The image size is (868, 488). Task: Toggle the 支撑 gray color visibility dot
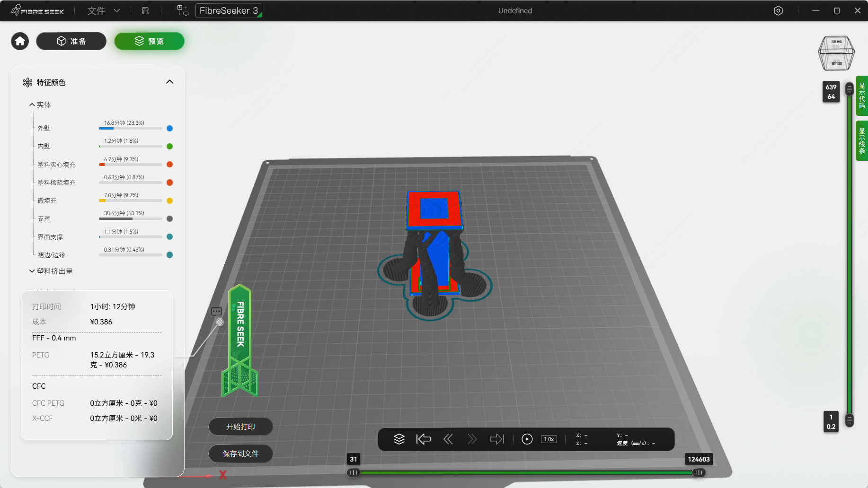[x=170, y=218]
